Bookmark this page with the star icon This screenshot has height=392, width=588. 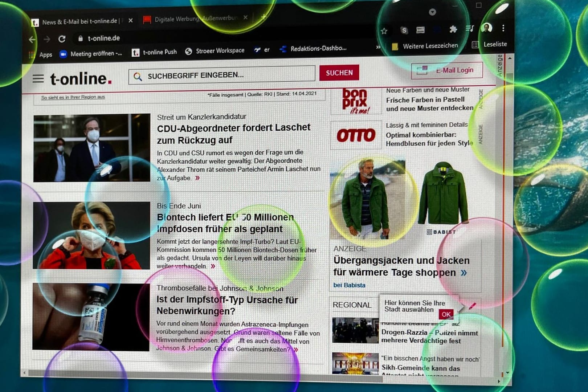[384, 31]
